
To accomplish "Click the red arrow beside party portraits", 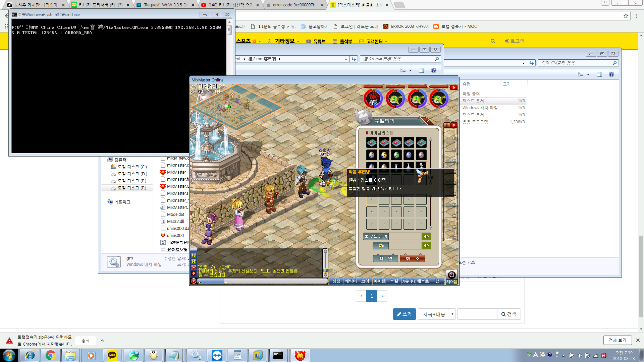I will click(x=453, y=87).
